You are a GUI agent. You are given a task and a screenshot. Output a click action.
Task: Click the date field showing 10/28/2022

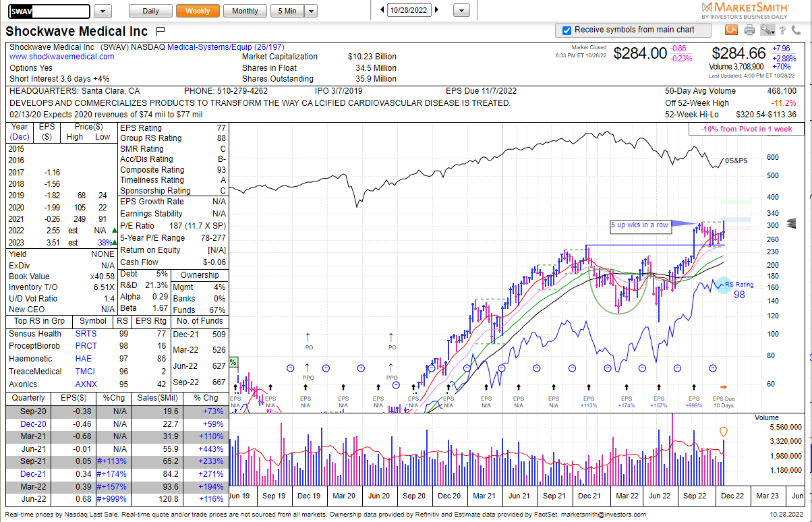coord(409,10)
